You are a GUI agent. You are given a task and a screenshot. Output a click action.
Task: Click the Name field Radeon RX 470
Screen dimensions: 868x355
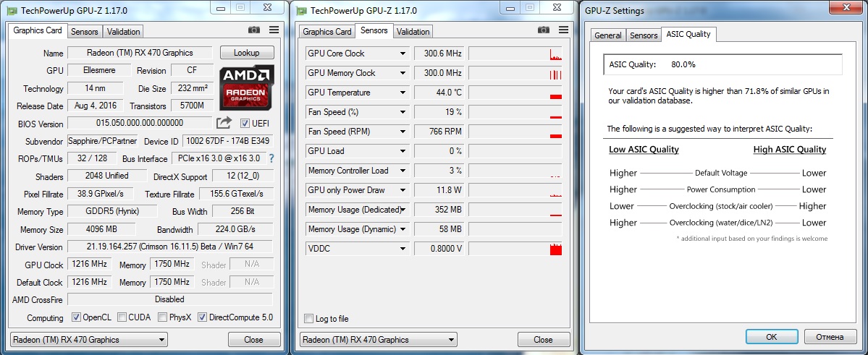click(140, 53)
